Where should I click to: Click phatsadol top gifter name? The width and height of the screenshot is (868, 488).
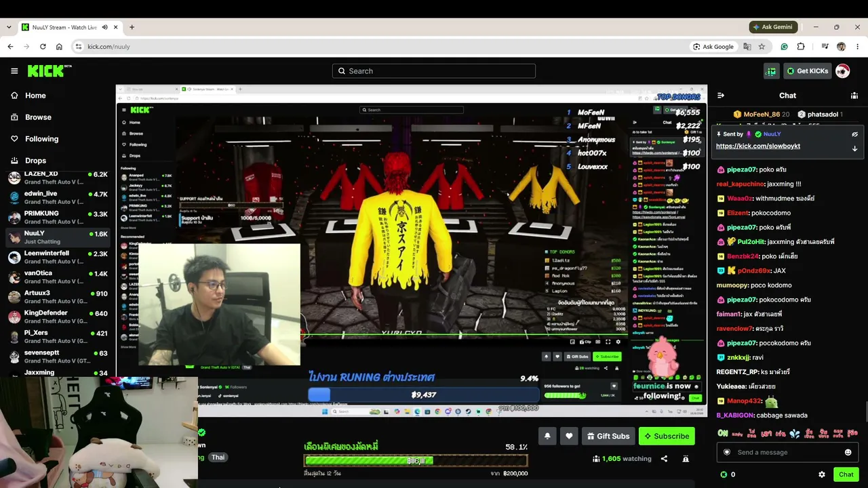(823, 115)
